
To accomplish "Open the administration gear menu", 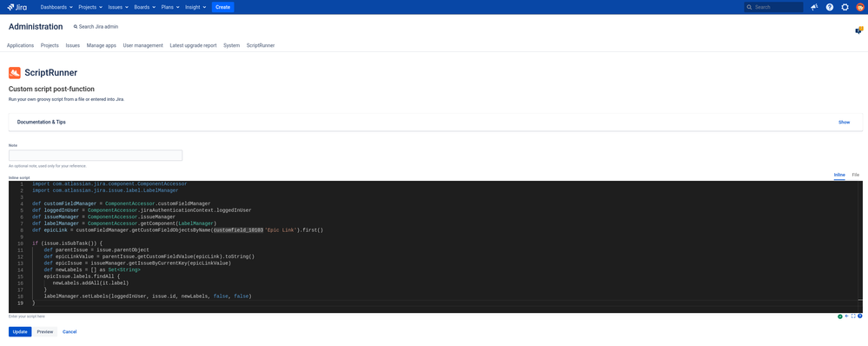I will tap(845, 7).
